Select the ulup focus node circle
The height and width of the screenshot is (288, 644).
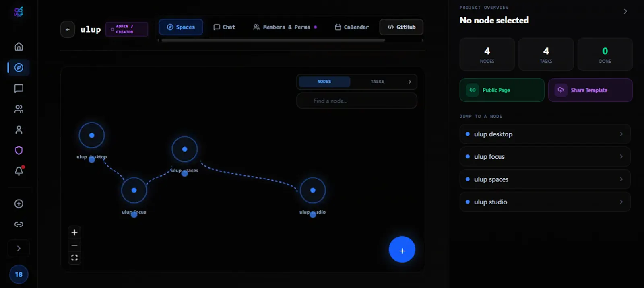[x=134, y=190]
